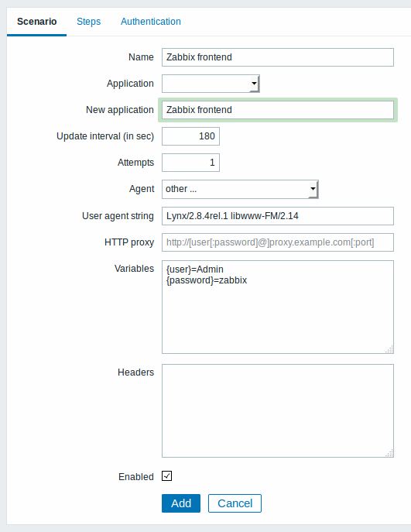The height and width of the screenshot is (532, 411).
Task: Open the Application dropdown
Action: click(211, 84)
